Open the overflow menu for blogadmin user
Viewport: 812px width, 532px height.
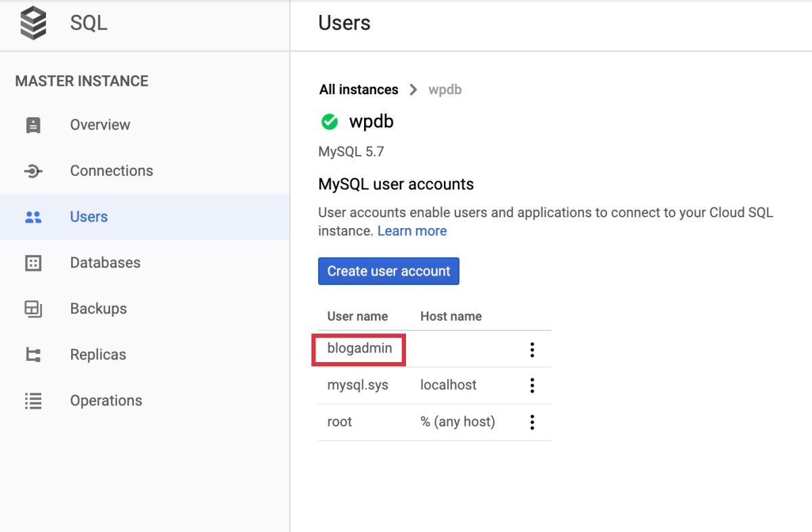(532, 349)
